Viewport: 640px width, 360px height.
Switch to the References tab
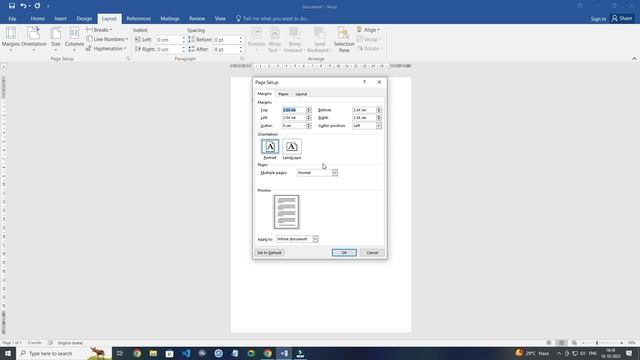click(138, 19)
